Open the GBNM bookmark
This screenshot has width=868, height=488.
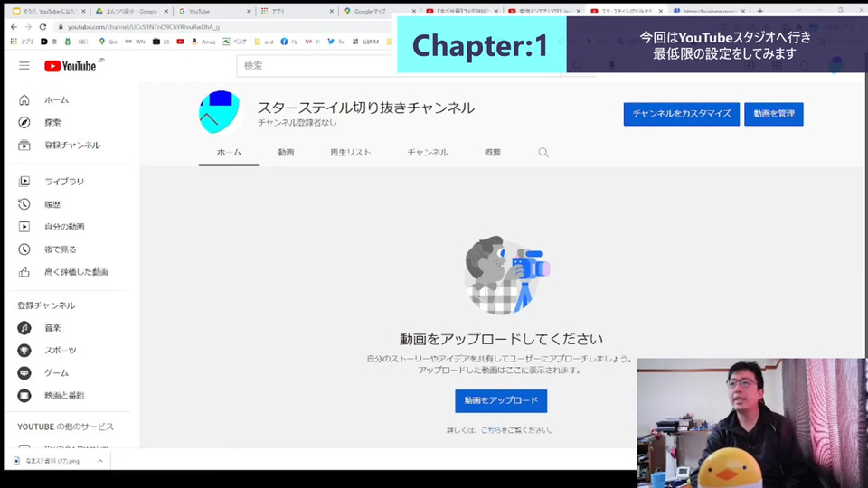coord(366,42)
